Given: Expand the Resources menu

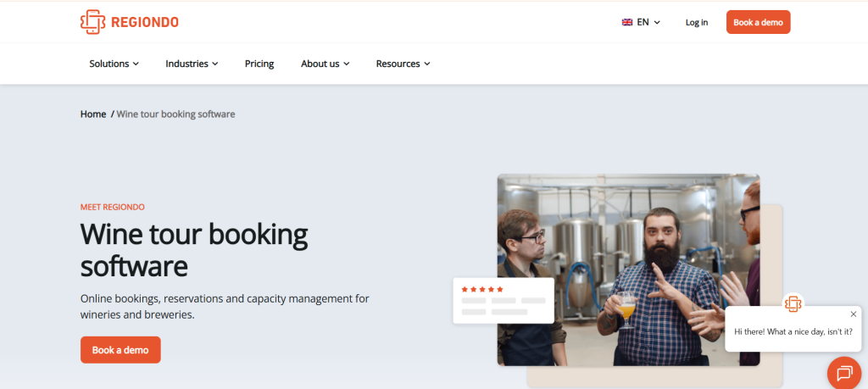Looking at the screenshot, I should coord(403,64).
